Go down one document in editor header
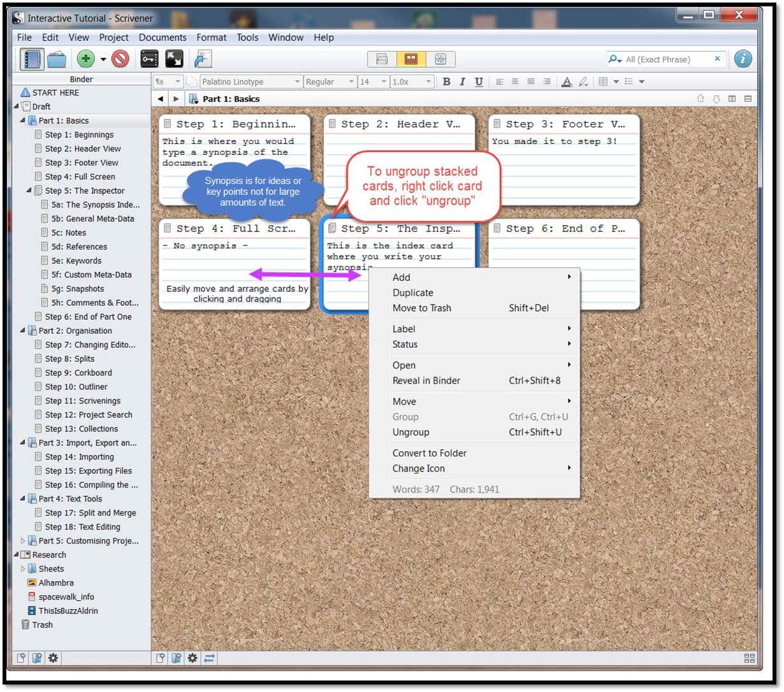 coord(716,99)
